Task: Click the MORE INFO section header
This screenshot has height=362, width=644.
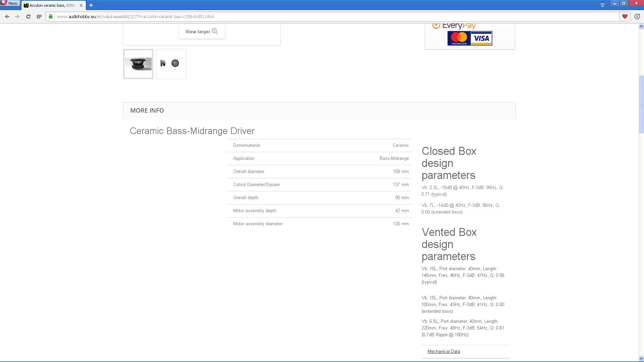Action: click(147, 111)
